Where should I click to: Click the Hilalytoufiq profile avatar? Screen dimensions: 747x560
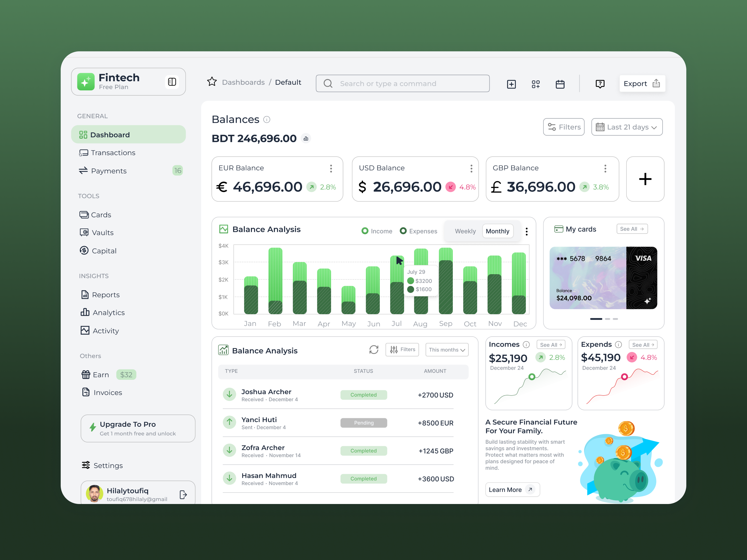[94, 493]
